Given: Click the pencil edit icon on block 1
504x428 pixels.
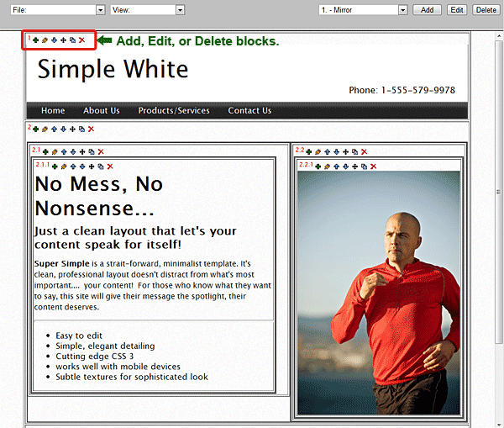Looking at the screenshot, I should tap(45, 40).
